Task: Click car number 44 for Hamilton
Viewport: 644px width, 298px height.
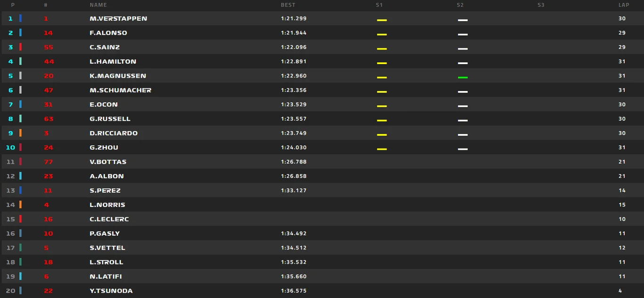Action: pyautogui.click(x=49, y=62)
